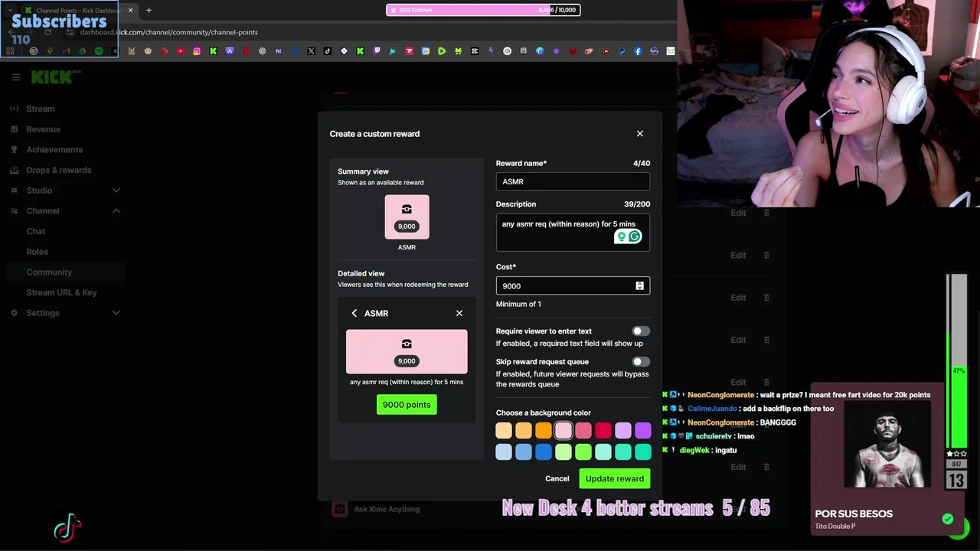Choose the lavender background color swatch
The width and height of the screenshot is (980, 551).
click(623, 431)
